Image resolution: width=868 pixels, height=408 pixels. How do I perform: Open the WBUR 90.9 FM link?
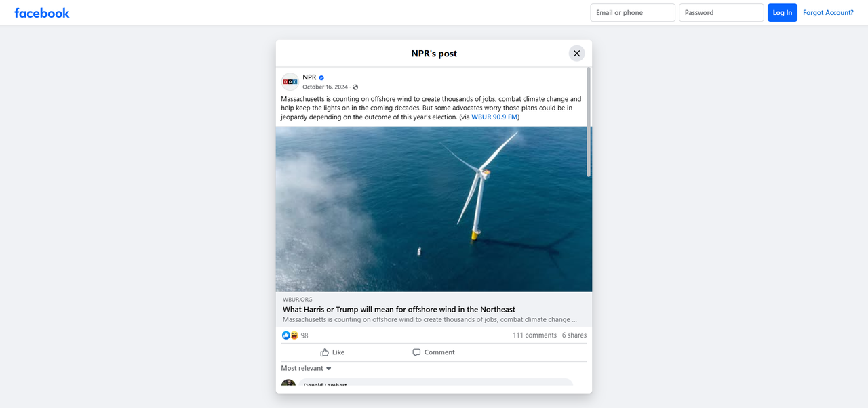pyautogui.click(x=495, y=117)
